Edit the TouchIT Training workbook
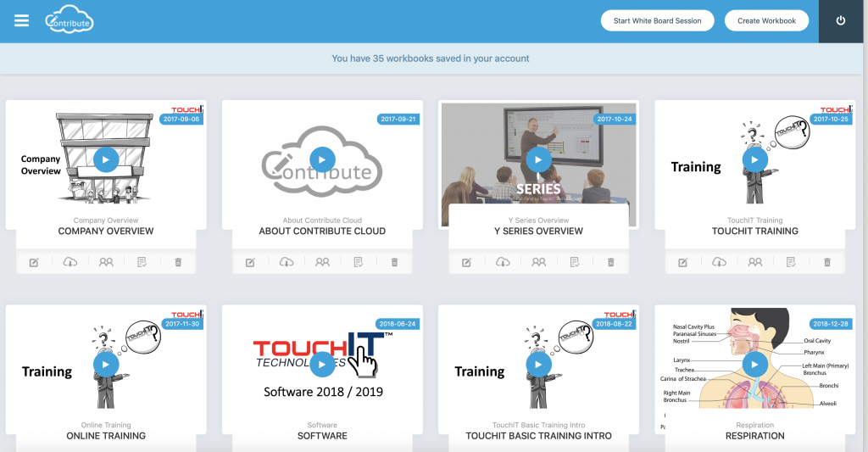The height and width of the screenshot is (452, 868). pyautogui.click(x=683, y=262)
